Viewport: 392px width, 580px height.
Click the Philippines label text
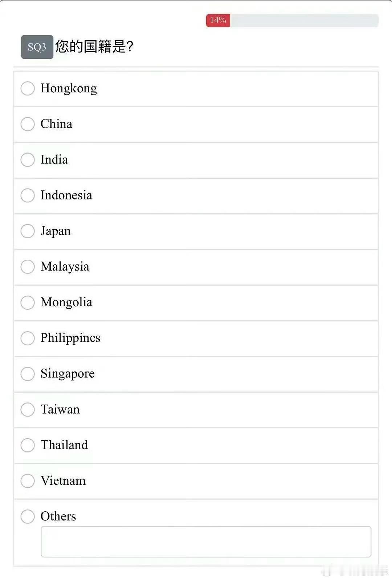tap(70, 338)
